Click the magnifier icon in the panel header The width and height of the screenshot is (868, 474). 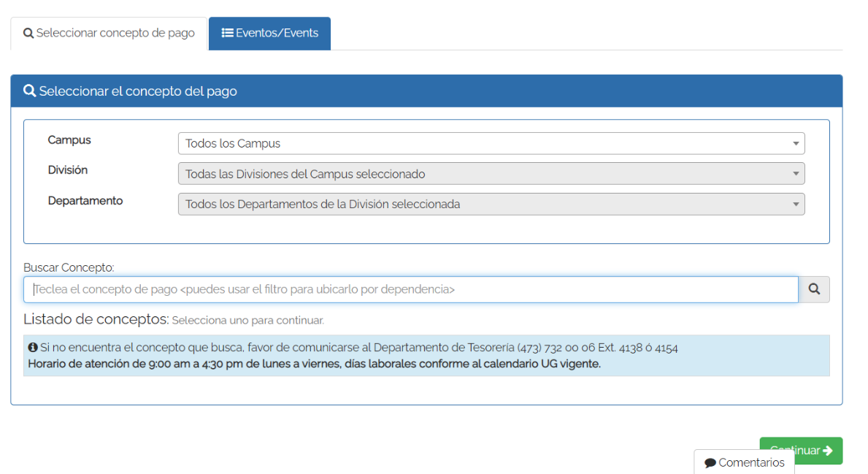30,91
